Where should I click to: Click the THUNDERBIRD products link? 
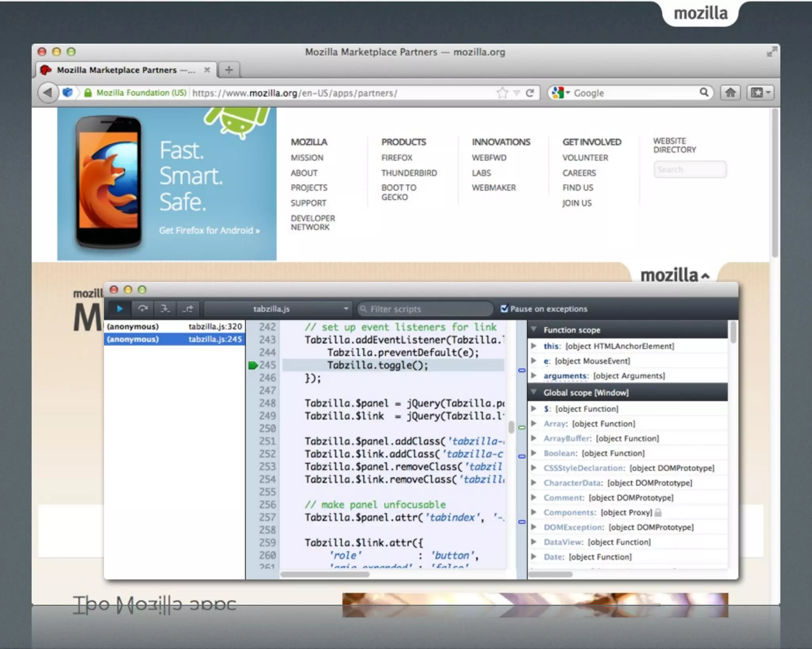click(x=409, y=173)
